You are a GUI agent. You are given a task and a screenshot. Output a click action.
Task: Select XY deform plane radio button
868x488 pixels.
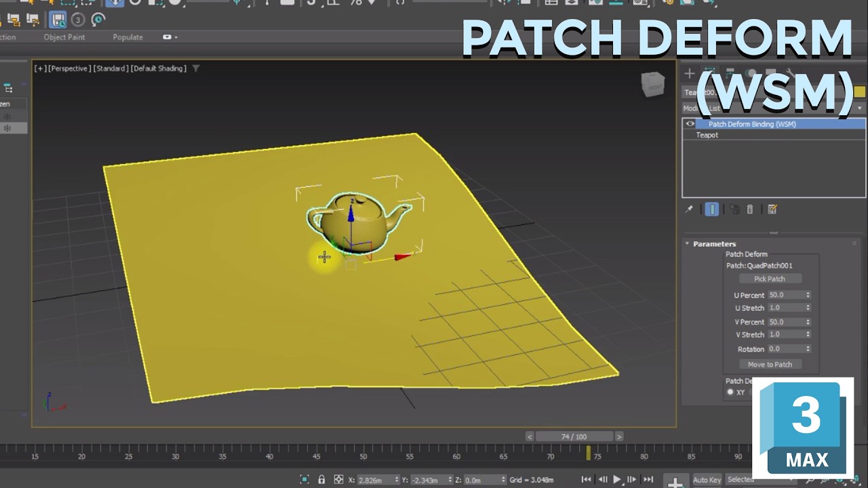730,392
